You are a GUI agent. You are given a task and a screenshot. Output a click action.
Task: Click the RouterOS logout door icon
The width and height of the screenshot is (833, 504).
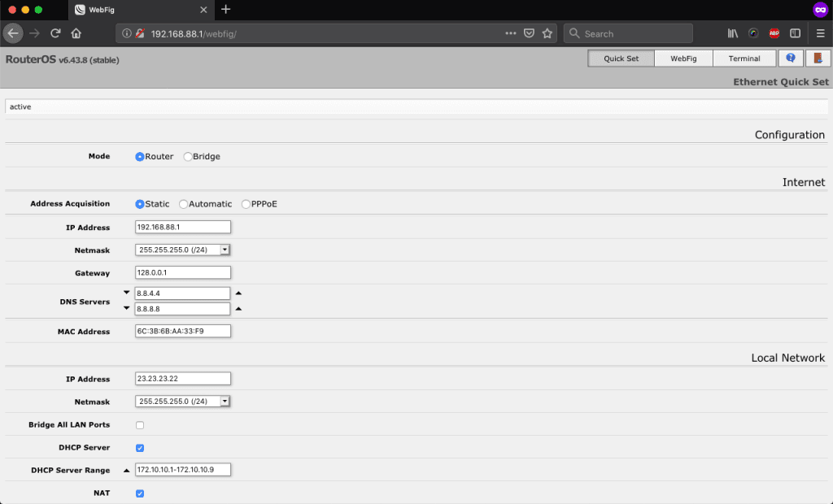tap(818, 59)
